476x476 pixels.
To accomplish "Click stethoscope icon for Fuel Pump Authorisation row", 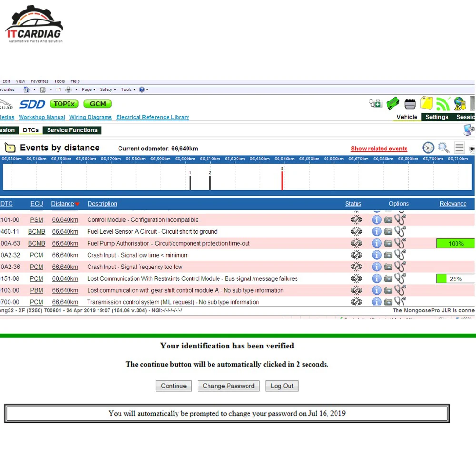I will click(400, 243).
